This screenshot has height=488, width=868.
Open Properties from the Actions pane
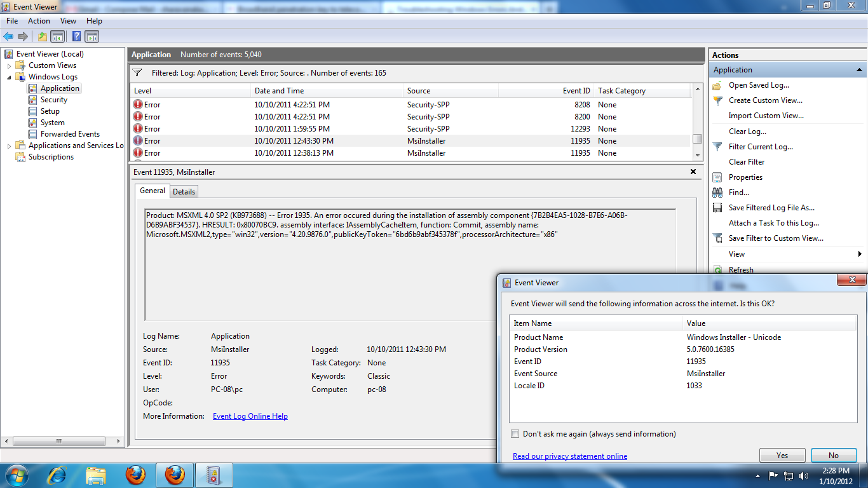click(745, 177)
